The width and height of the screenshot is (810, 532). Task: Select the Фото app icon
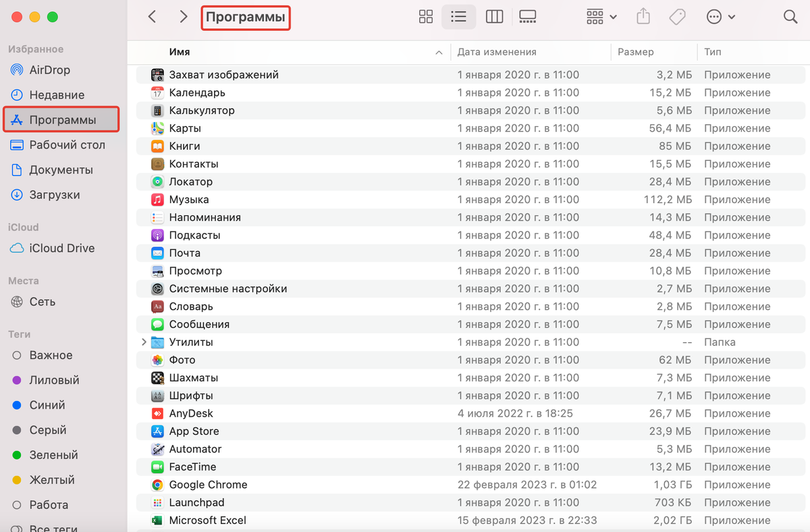157,360
